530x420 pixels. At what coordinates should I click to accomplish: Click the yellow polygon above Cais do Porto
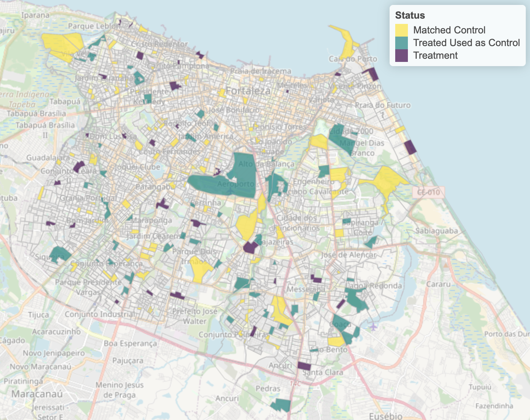tap(347, 42)
